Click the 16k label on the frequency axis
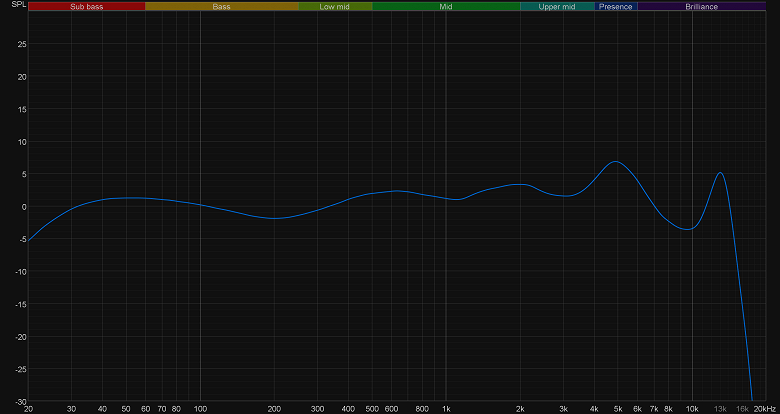Image resolution: width=780 pixels, height=414 pixels. tap(743, 409)
